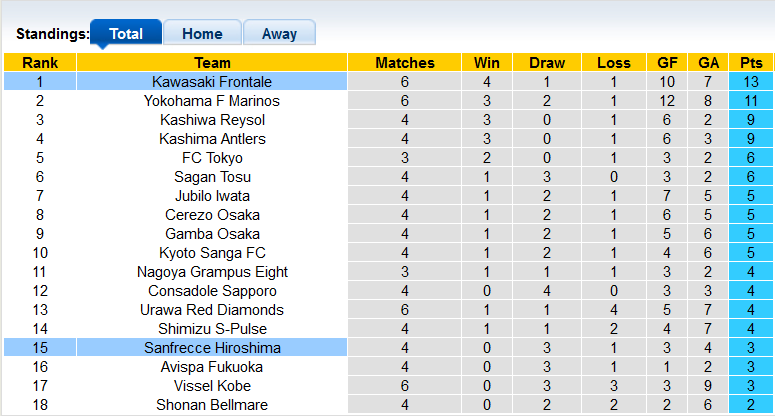Open Jubilo Iwata team page

pyautogui.click(x=212, y=196)
